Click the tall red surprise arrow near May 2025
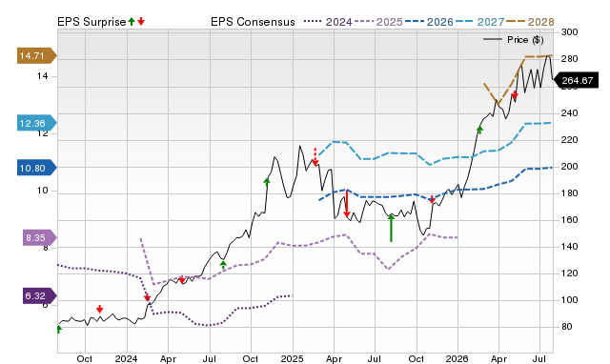The image size is (610, 364). (347, 203)
